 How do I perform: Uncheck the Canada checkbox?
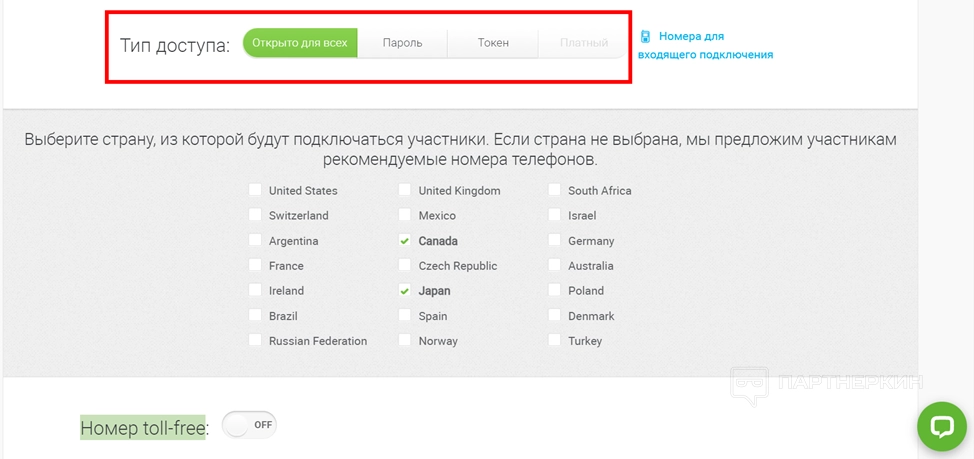[405, 241]
